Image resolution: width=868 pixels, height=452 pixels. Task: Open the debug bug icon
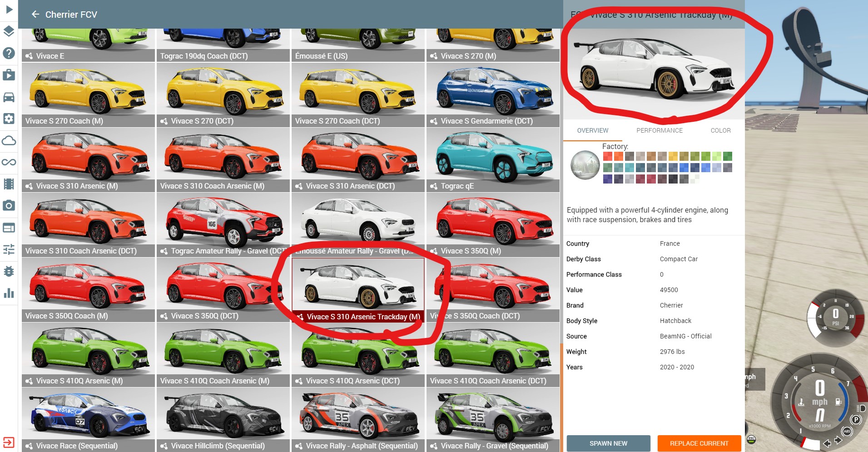[9, 271]
